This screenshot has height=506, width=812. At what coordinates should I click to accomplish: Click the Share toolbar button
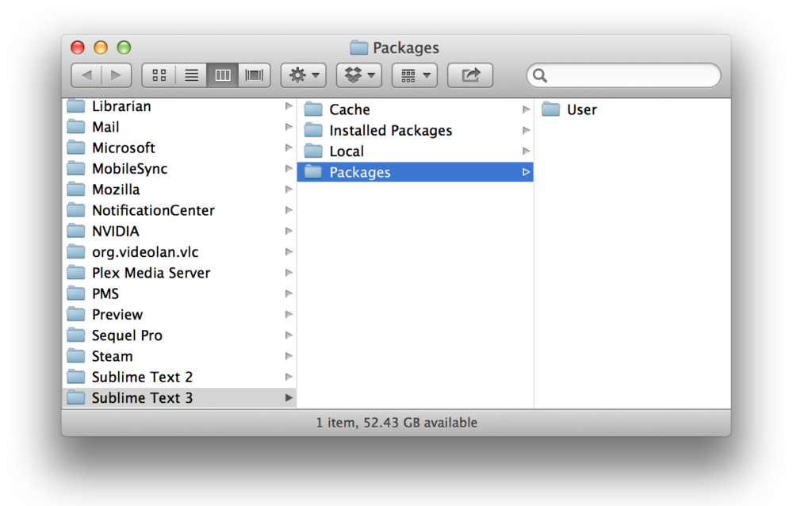click(470, 75)
